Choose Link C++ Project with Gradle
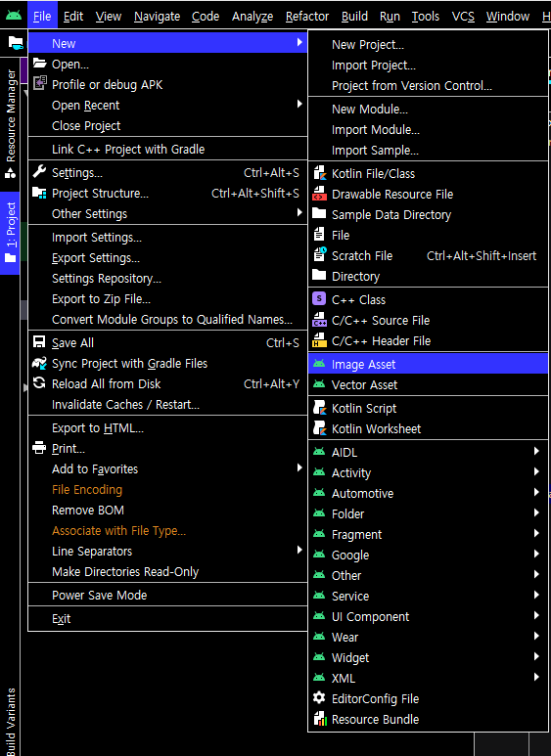Screen dimensions: 551x756 click(x=168, y=150)
